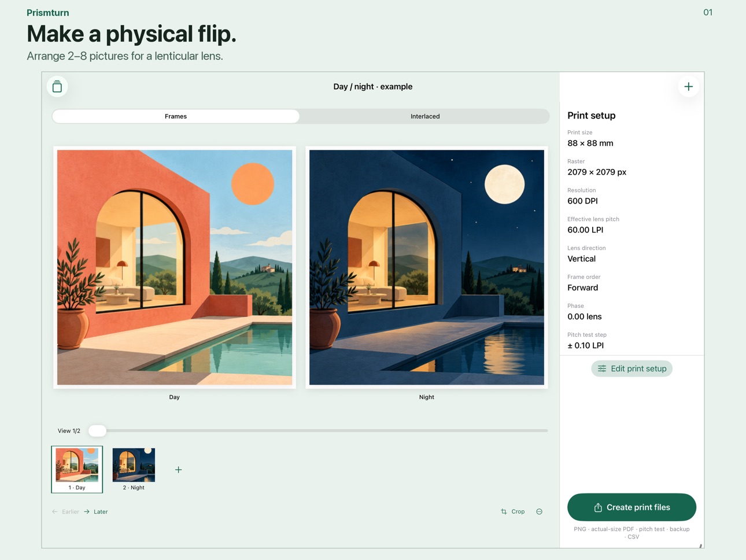Viewport: 746px width, 560px height.
Task: Click Edit print setup
Action: pyautogui.click(x=631, y=369)
